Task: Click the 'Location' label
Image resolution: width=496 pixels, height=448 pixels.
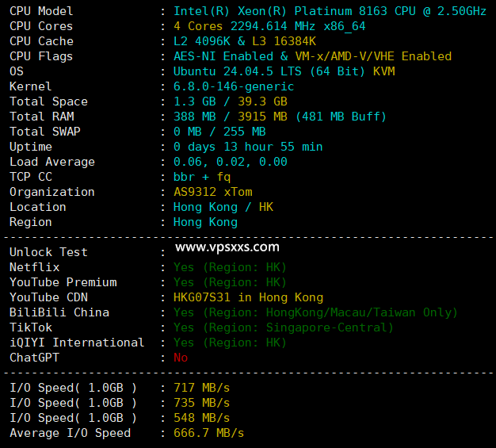Action: click(x=38, y=207)
